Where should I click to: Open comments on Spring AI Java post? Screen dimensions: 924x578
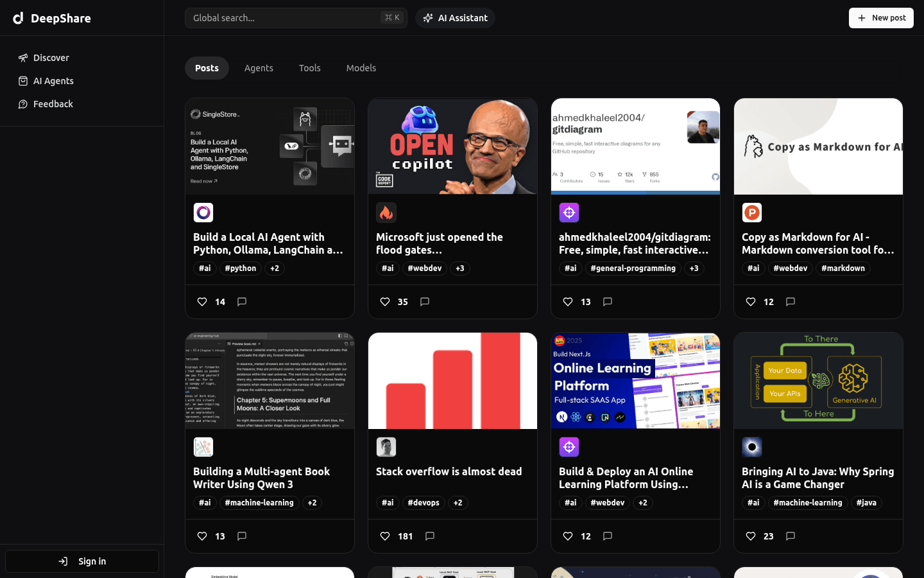point(791,536)
